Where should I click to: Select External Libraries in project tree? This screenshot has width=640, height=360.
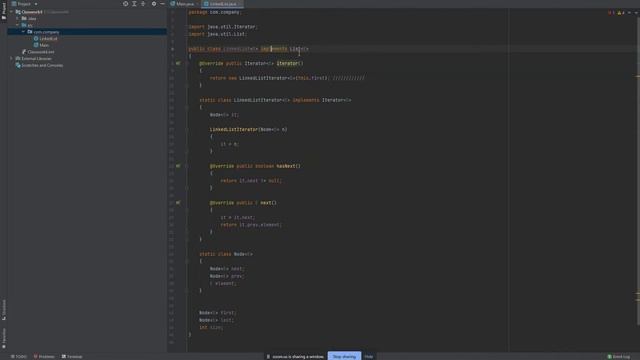(x=33, y=58)
